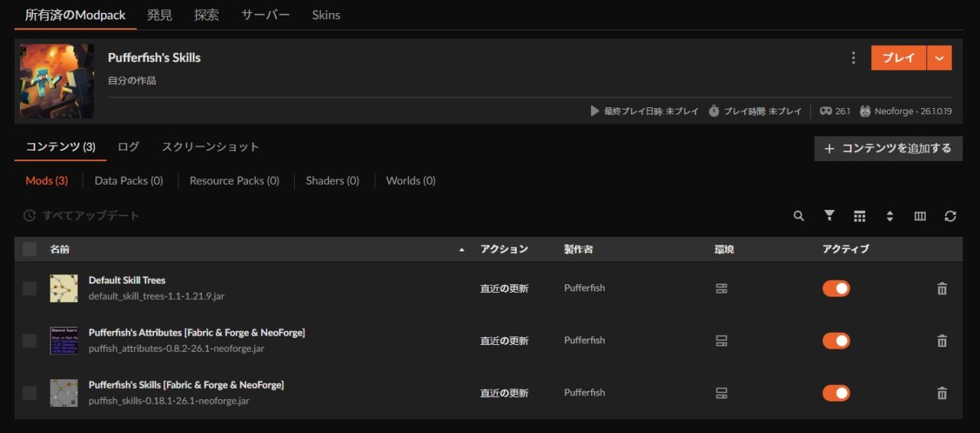Viewport: 980px width, 433px height.
Task: Click コンテンツを追加する button
Action: coord(888,149)
